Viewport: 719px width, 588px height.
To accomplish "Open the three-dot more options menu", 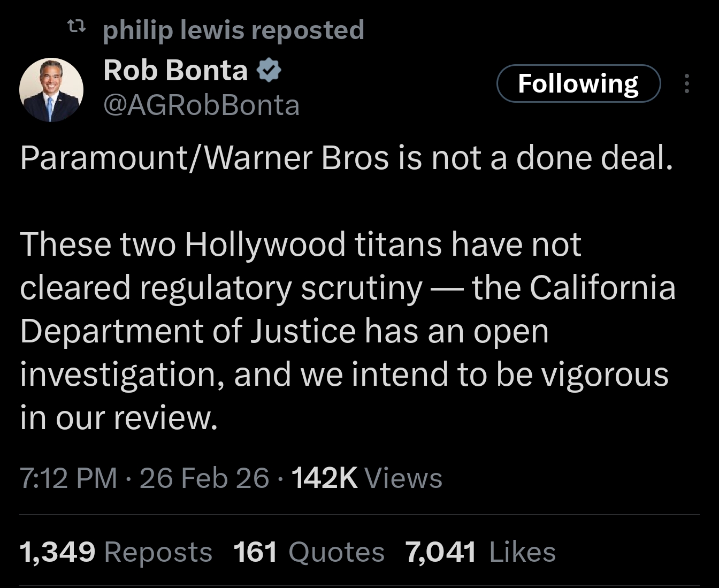I will (687, 84).
